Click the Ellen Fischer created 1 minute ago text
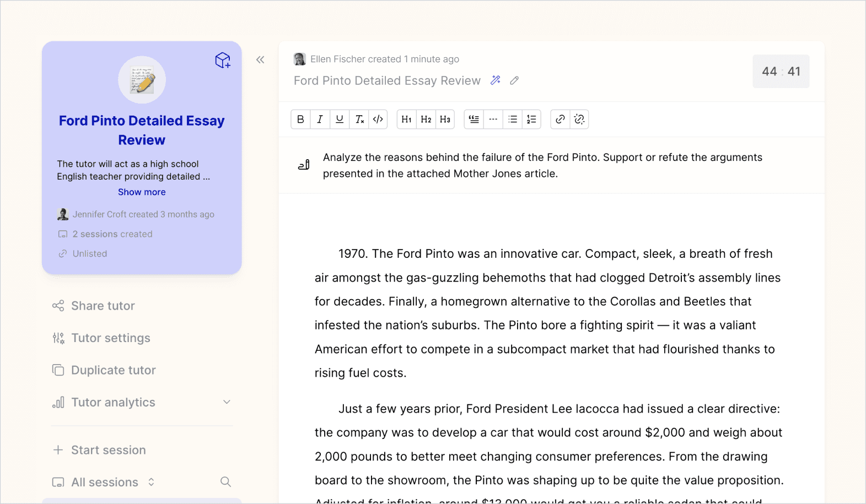The image size is (866, 504). (x=385, y=59)
